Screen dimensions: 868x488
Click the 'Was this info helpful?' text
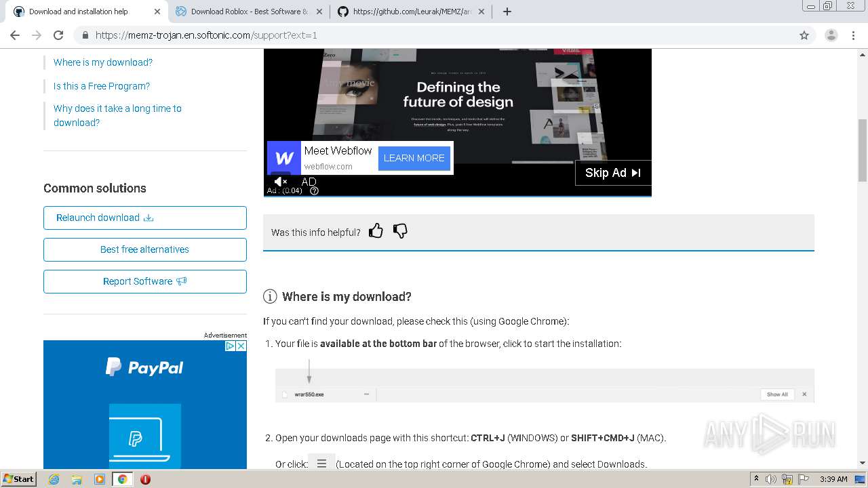316,232
